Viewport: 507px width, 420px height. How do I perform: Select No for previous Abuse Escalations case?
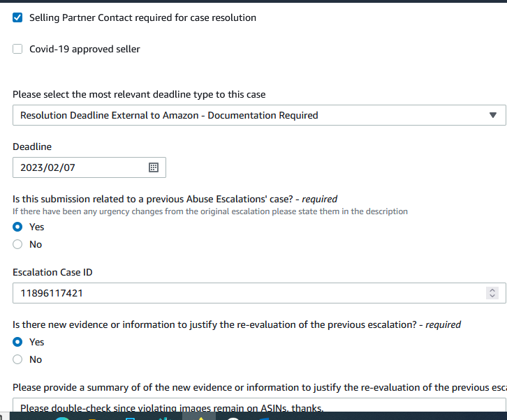pyautogui.click(x=17, y=244)
